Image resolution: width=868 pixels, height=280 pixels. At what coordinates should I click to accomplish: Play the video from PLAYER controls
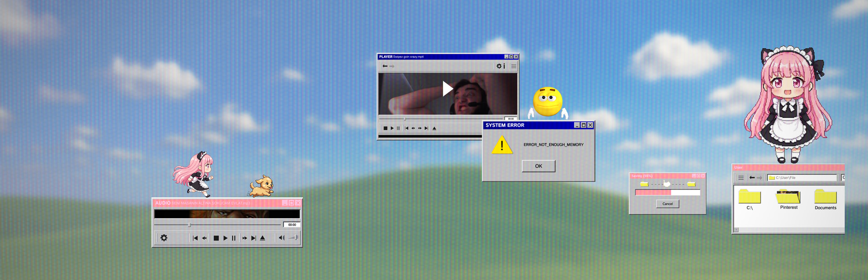point(392,128)
